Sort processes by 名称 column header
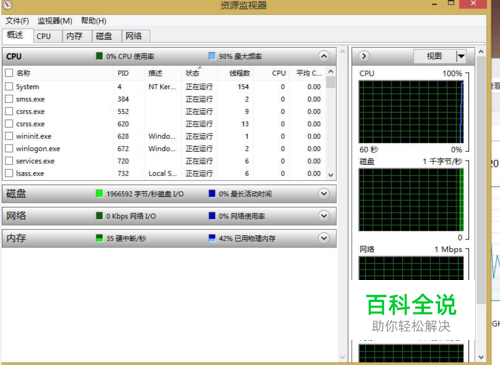 (x=23, y=73)
